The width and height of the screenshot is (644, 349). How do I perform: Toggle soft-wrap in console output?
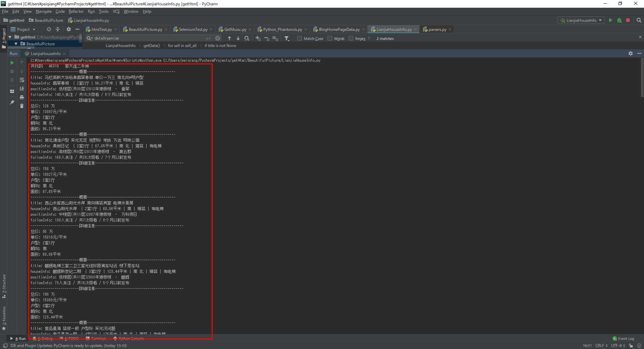pos(22,80)
